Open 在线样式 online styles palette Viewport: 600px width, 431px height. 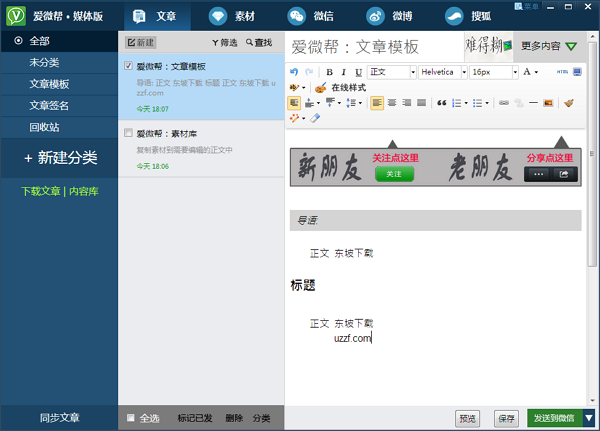(x=340, y=88)
